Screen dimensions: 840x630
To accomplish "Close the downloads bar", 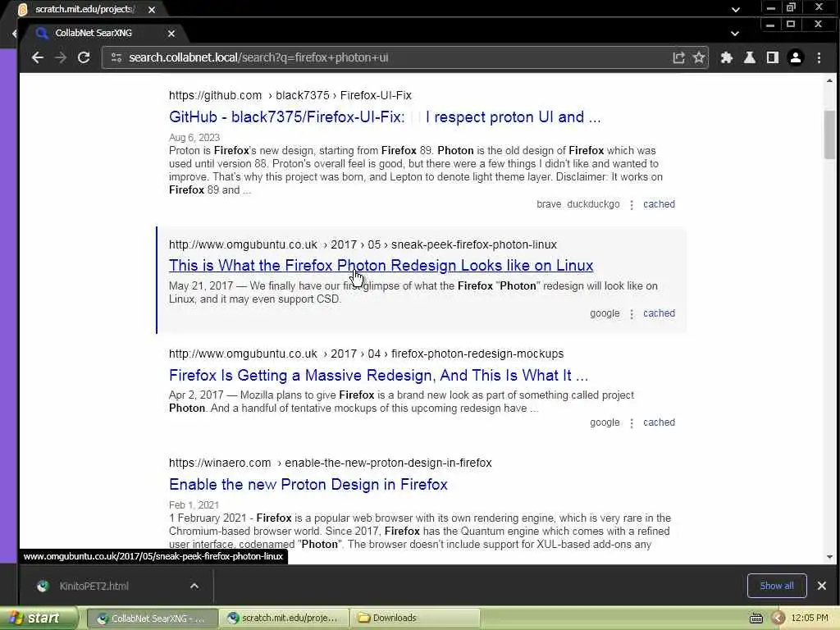I will click(821, 586).
